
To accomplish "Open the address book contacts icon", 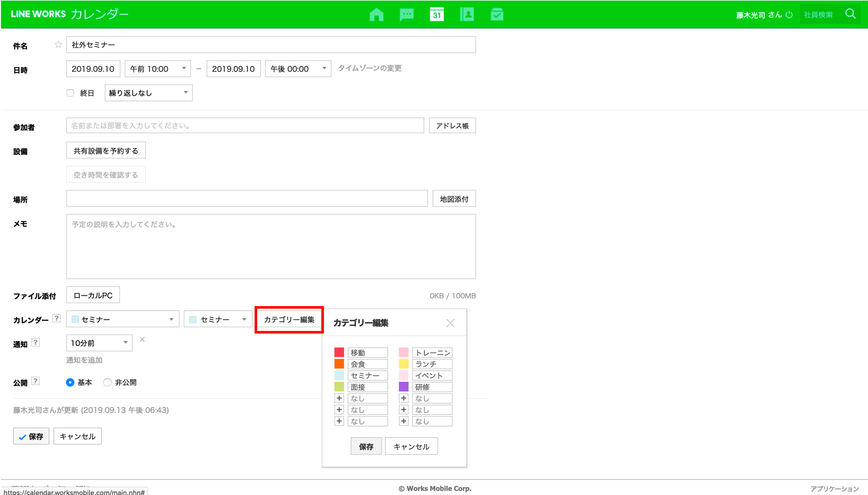I will [x=467, y=14].
